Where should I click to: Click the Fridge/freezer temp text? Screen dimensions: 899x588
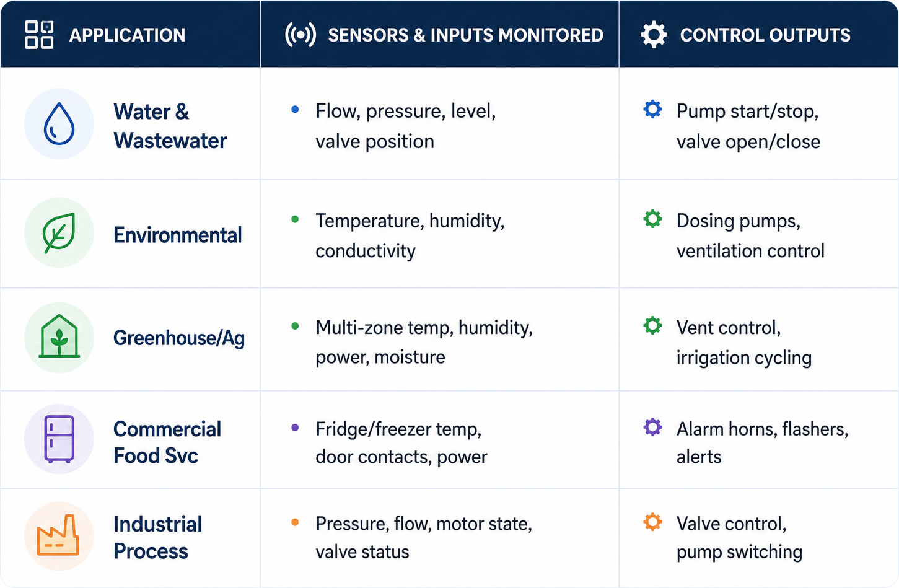[x=398, y=429]
